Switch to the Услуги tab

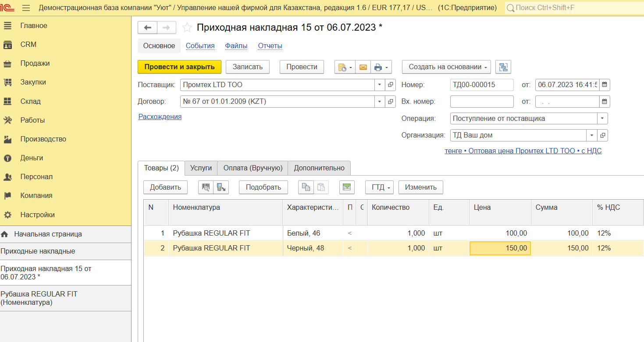[201, 168]
